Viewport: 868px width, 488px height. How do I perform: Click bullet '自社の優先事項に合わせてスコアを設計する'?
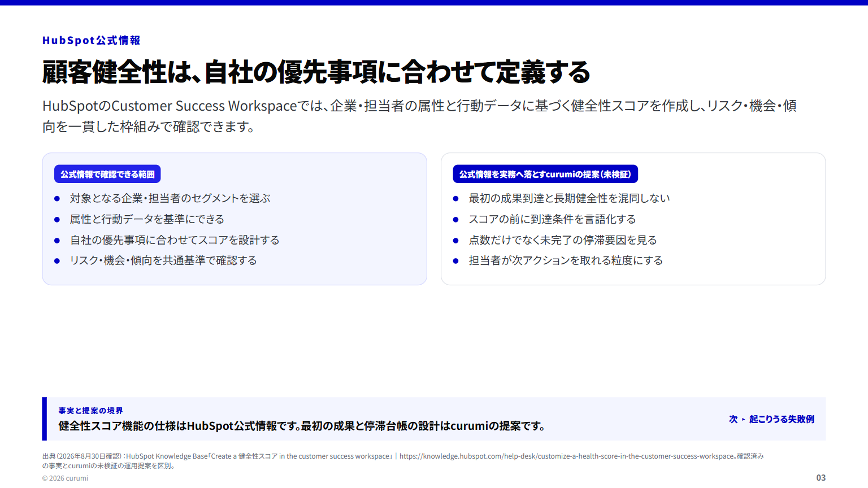(x=175, y=240)
